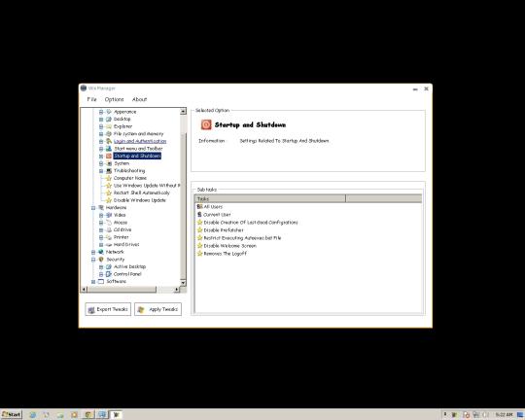Expand the Start menu and Taskbar node
The height and width of the screenshot is (420, 525).
(x=101, y=149)
